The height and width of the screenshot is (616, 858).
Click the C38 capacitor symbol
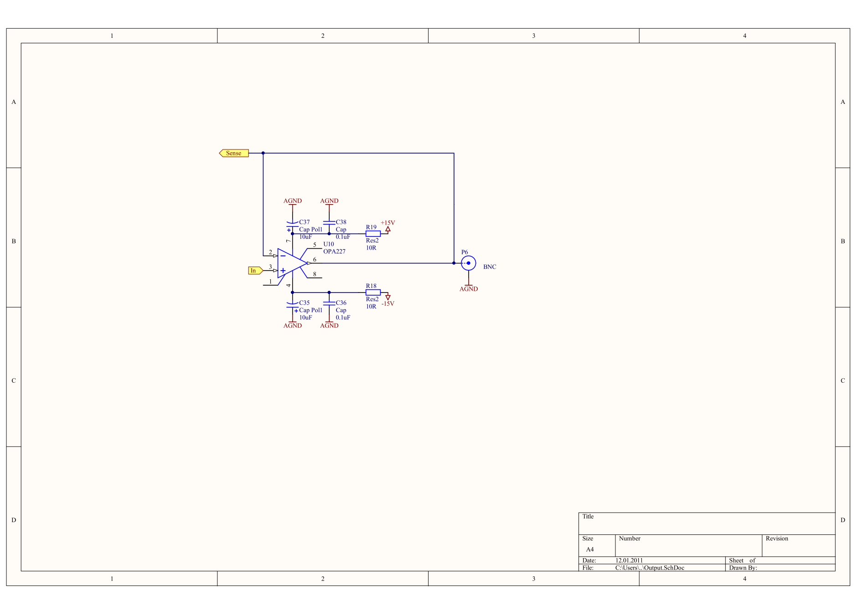tap(329, 223)
